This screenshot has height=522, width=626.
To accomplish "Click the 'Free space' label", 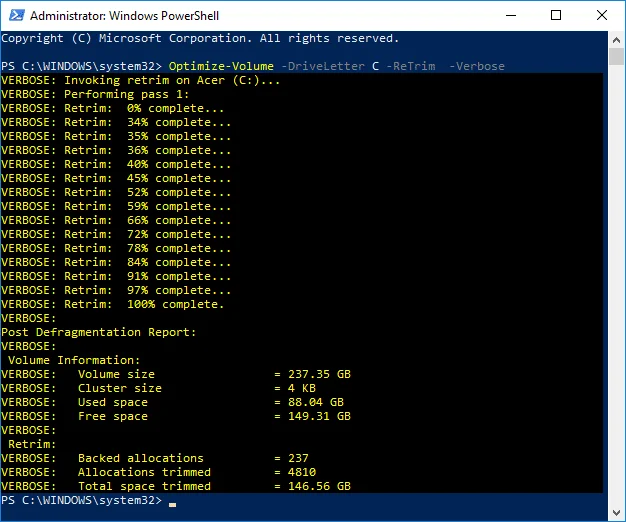I will point(113,416).
